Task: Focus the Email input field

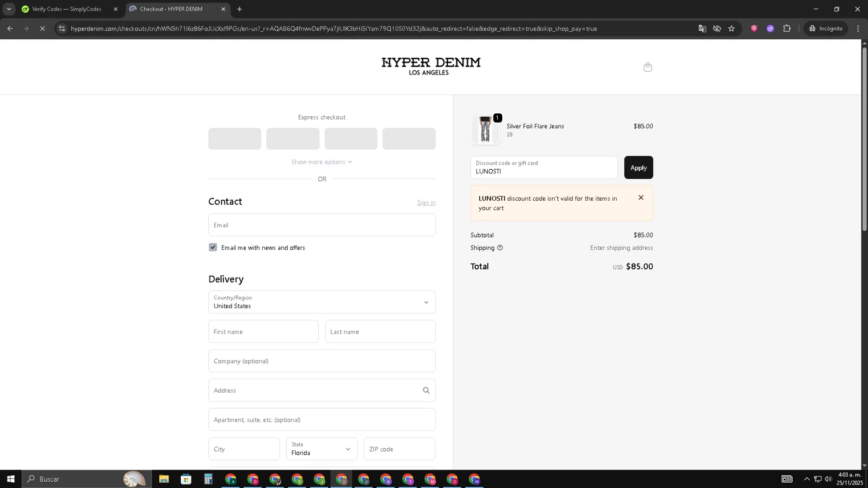Action: click(322, 225)
